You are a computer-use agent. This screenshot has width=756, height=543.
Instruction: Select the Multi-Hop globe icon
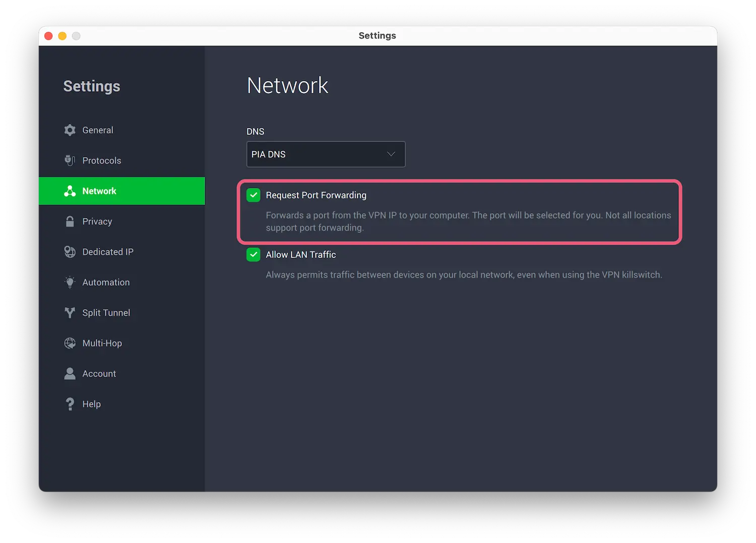point(70,343)
